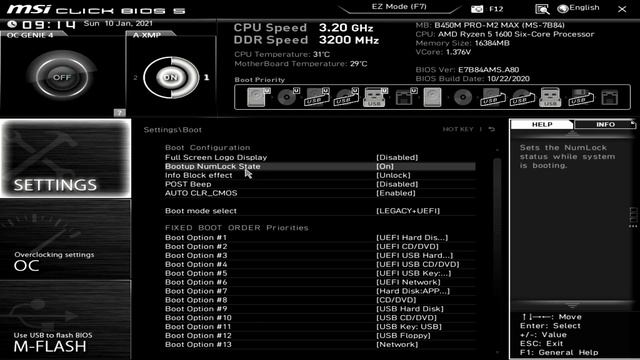Select the UEFI hard disk boot priority icon
Screen dimensions: 640x360
pyautogui.click(x=258, y=97)
